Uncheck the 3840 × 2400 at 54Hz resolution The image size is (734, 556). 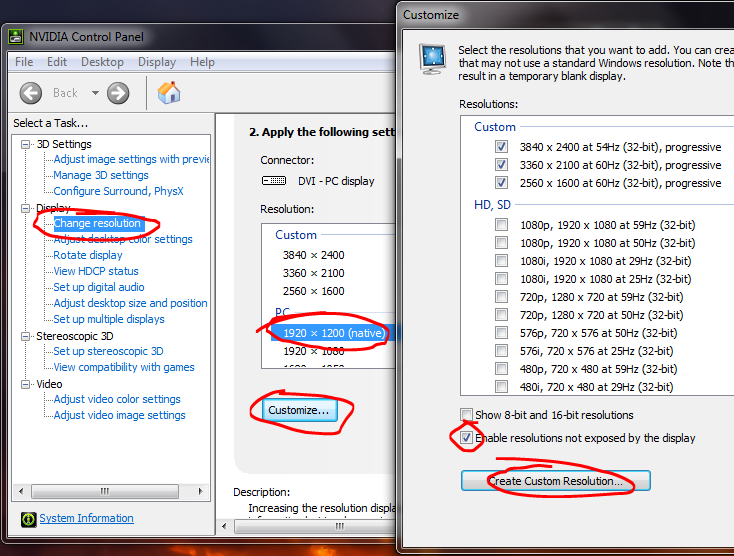click(x=501, y=147)
